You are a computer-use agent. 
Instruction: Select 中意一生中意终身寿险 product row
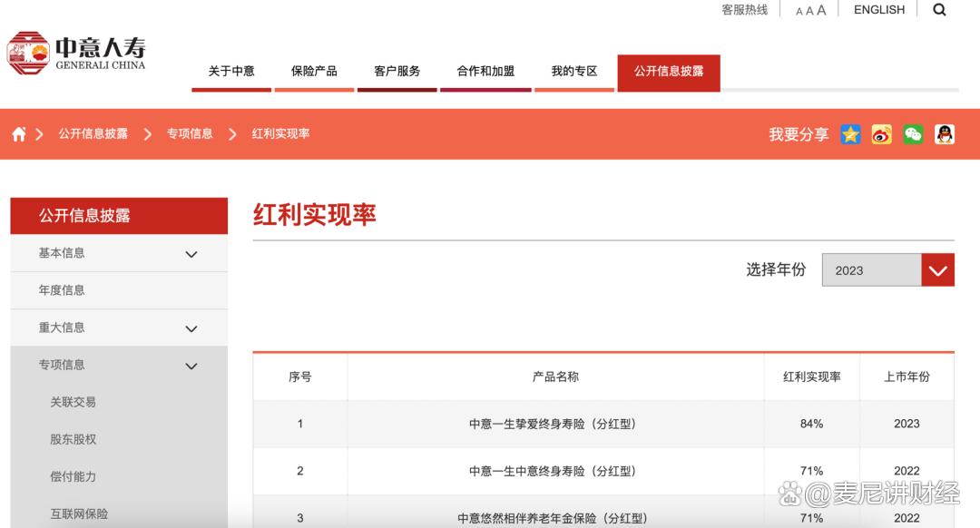coord(603,471)
